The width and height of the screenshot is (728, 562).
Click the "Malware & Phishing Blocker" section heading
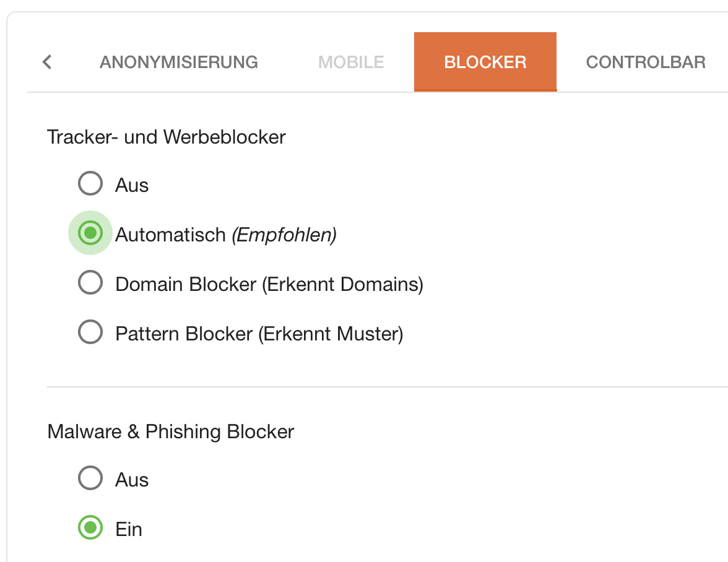click(171, 431)
